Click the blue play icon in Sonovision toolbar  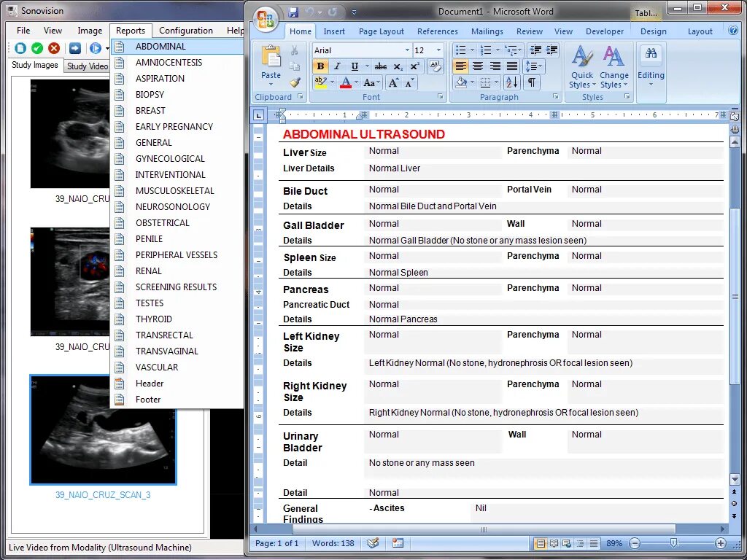pos(96,48)
